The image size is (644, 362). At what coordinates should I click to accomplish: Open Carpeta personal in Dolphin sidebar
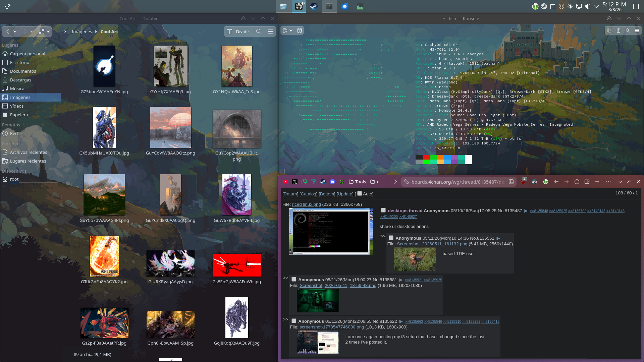[x=31, y=54]
